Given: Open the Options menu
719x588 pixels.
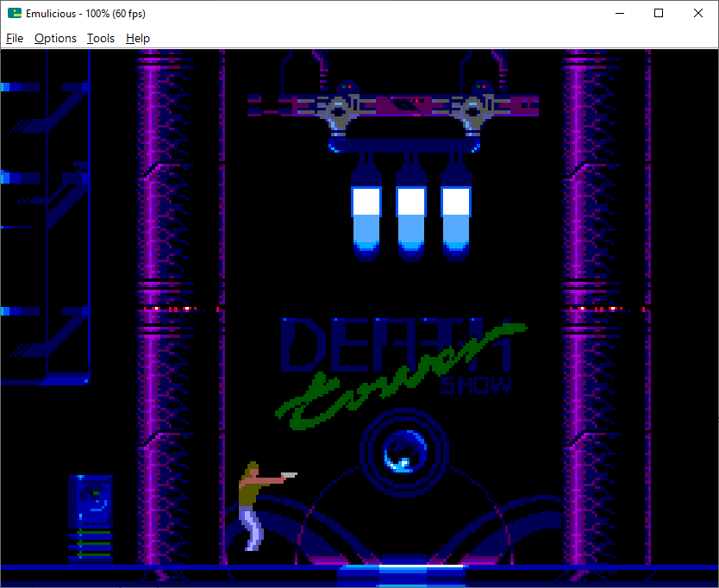Looking at the screenshot, I should (55, 39).
